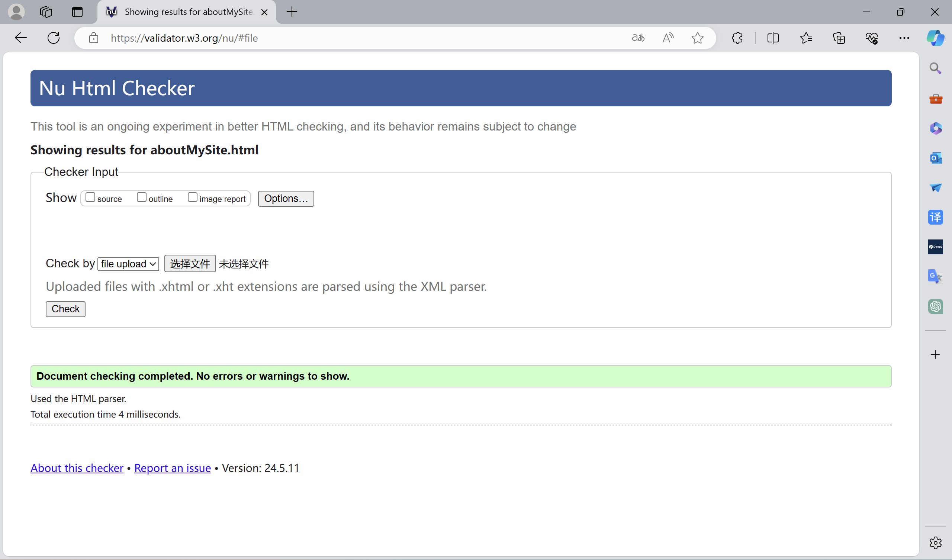Go back to the previous page
This screenshot has width=952, height=560.
tap(21, 38)
